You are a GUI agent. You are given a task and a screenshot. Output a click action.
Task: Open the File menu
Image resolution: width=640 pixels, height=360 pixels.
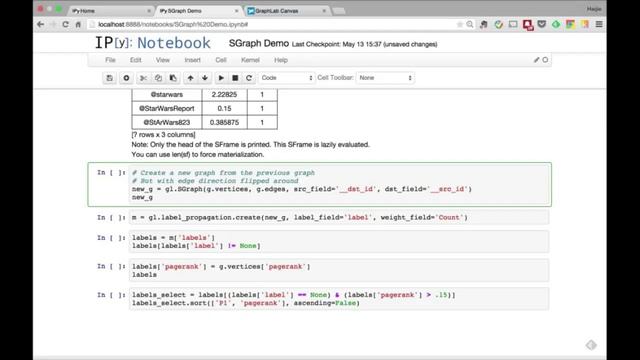coord(110,60)
